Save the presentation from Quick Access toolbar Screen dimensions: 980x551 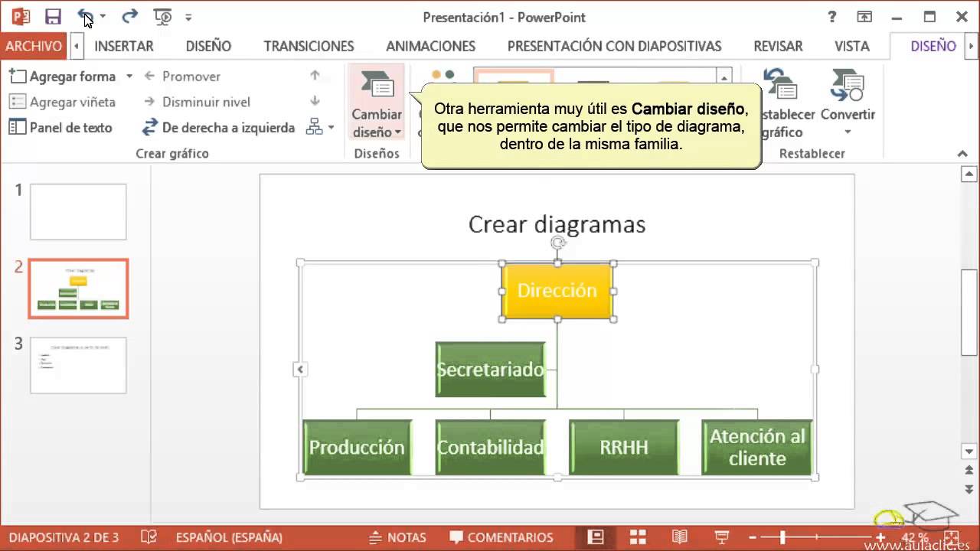pos(52,16)
